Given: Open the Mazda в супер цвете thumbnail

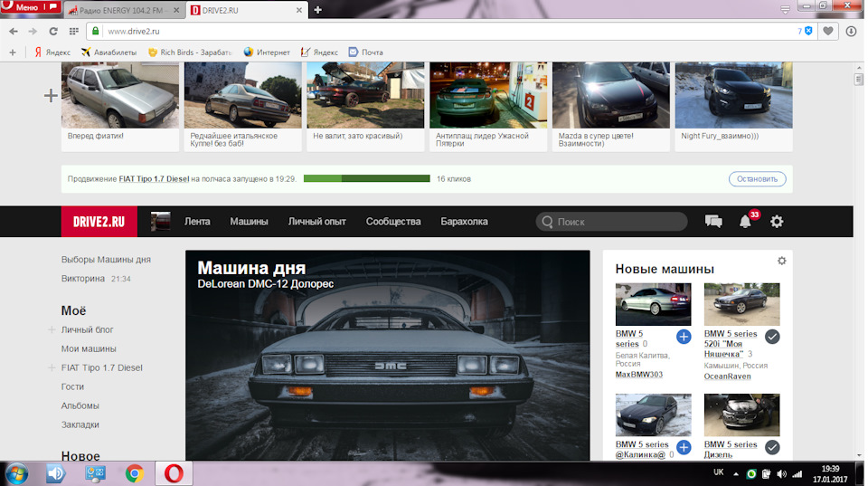Looking at the screenshot, I should pyautogui.click(x=611, y=95).
